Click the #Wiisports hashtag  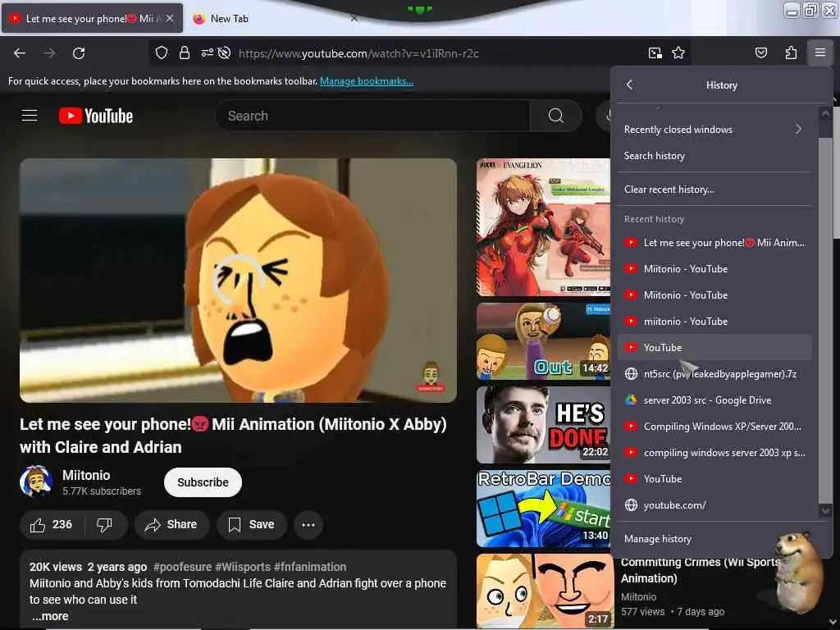coord(243,567)
